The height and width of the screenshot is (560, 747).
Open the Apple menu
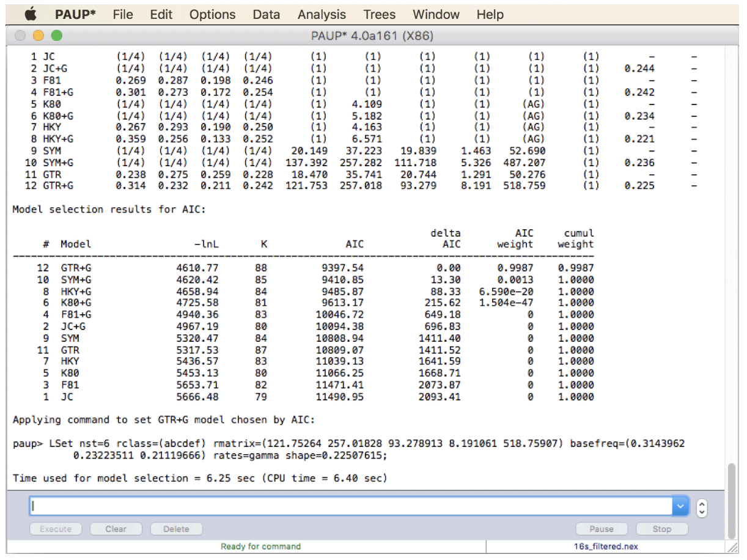30,14
